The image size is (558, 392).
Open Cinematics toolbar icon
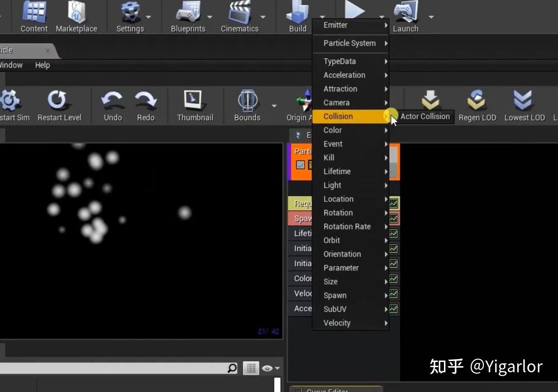[239, 13]
